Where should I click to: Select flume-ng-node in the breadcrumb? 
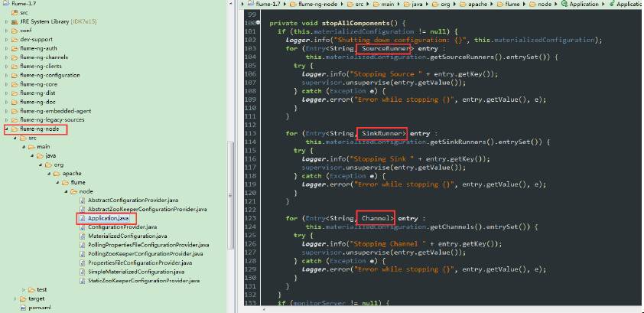point(318,4)
